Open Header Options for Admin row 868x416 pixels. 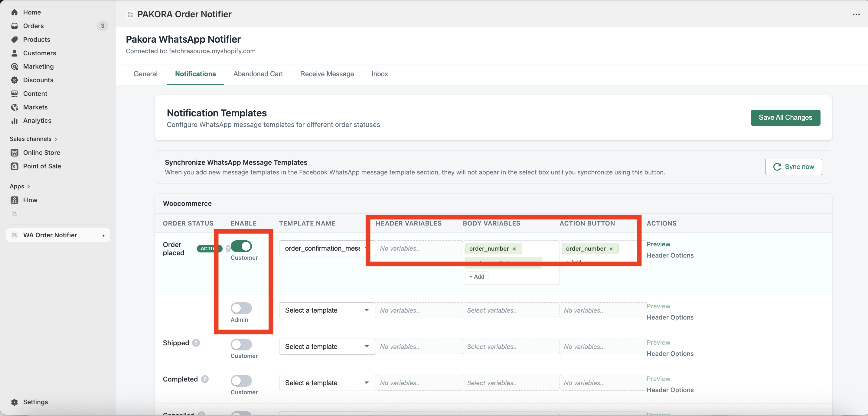pos(670,317)
